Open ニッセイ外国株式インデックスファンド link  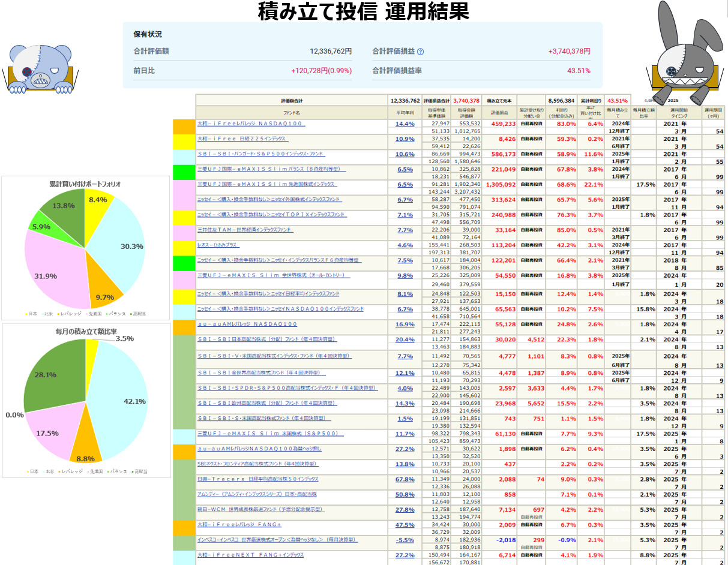(269, 199)
